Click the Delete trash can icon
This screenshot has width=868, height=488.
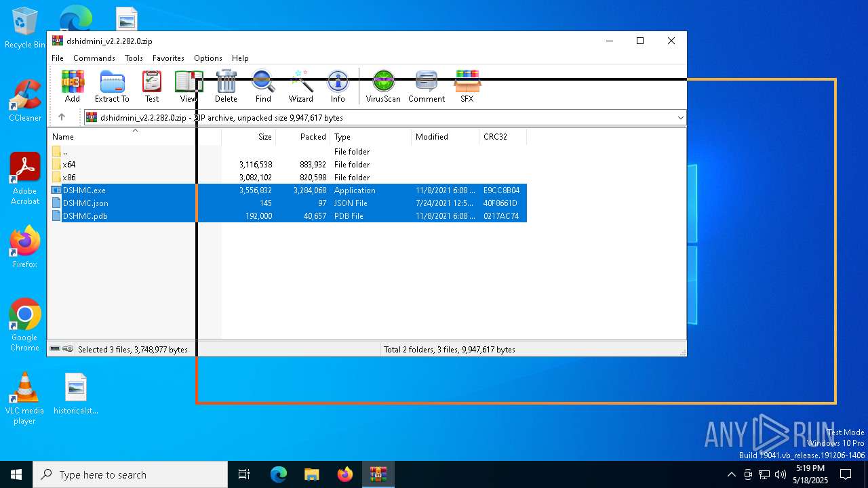[x=226, y=86]
